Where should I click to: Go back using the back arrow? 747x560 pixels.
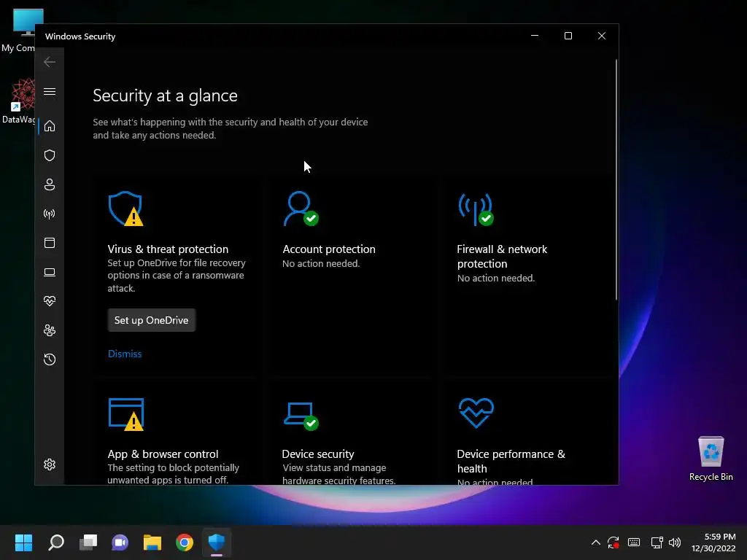point(50,62)
